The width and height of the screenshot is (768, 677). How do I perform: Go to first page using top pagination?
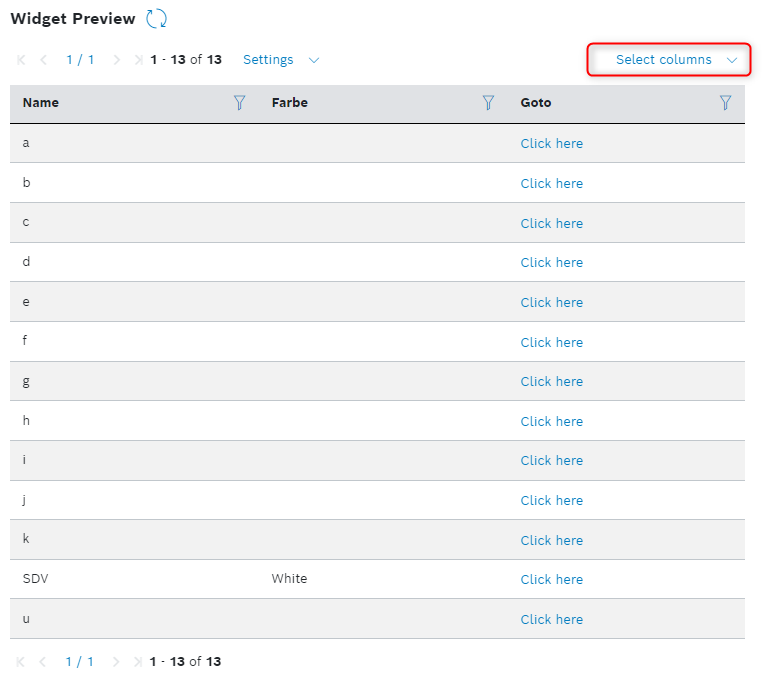(21, 60)
